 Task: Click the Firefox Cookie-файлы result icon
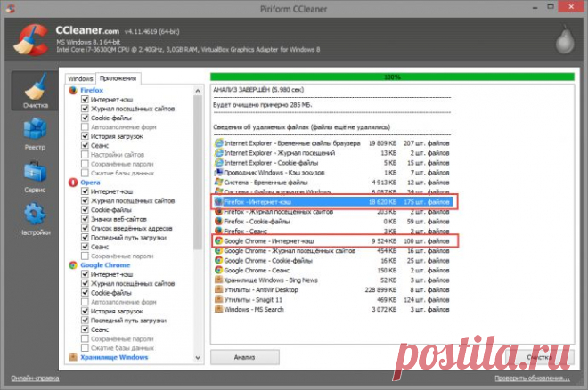pos(218,222)
